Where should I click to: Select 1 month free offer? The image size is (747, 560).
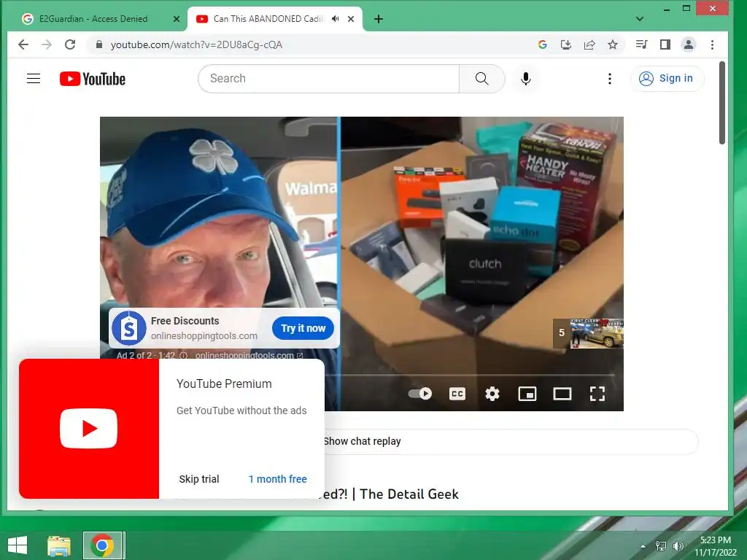click(278, 479)
